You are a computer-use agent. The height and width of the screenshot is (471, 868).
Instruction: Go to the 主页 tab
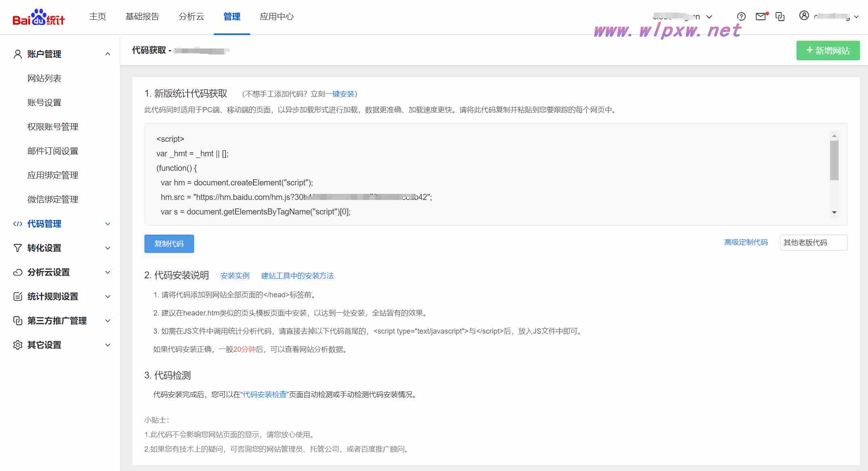coord(98,17)
